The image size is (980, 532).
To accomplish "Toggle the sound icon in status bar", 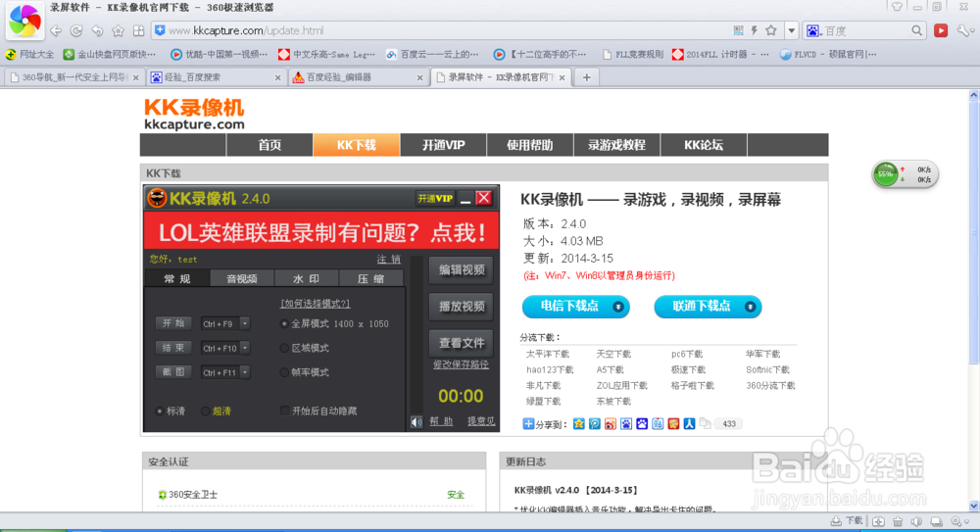I will [916, 521].
